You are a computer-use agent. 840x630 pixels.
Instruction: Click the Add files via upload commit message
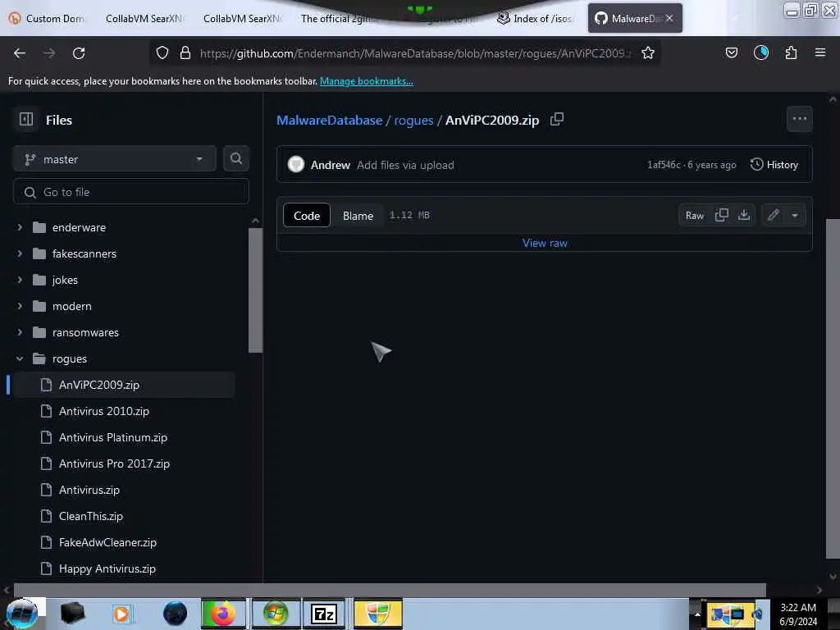(x=405, y=165)
